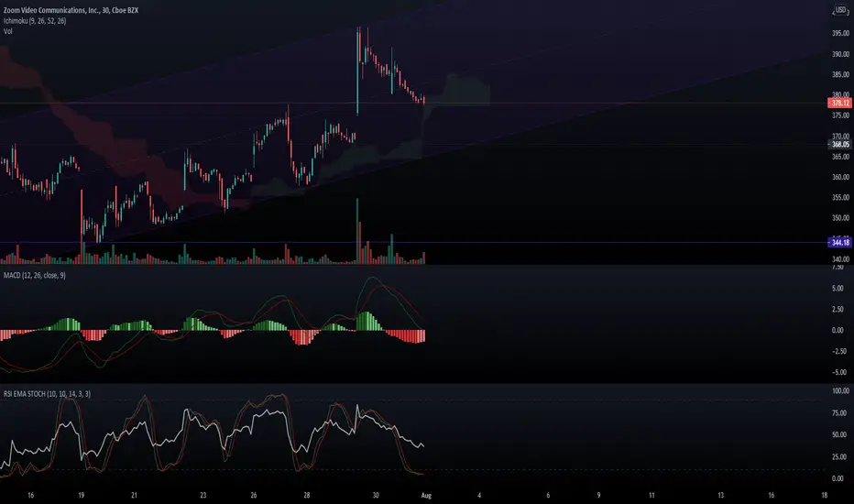This screenshot has width=854, height=504.
Task: Click the MACD axis value 5.00
Action: 838,288
